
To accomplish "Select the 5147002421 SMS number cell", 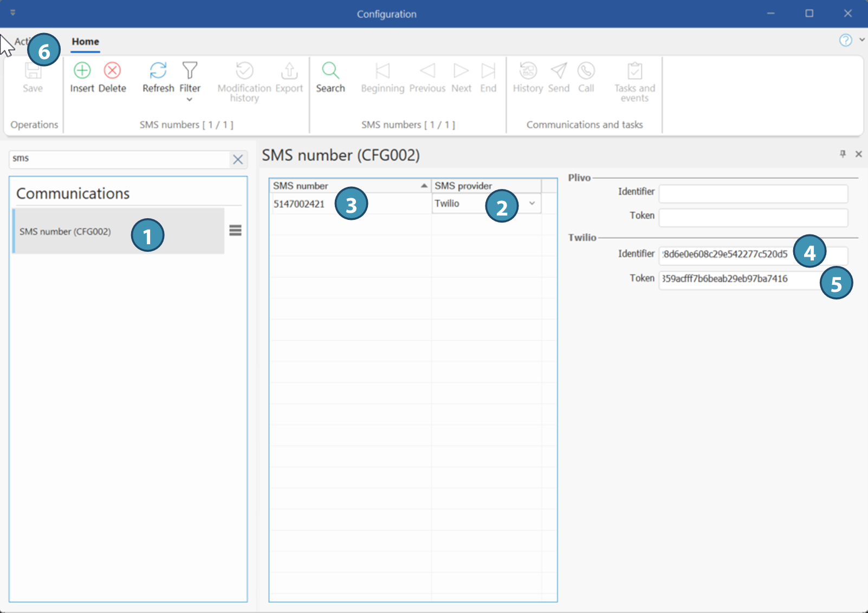I will (299, 204).
